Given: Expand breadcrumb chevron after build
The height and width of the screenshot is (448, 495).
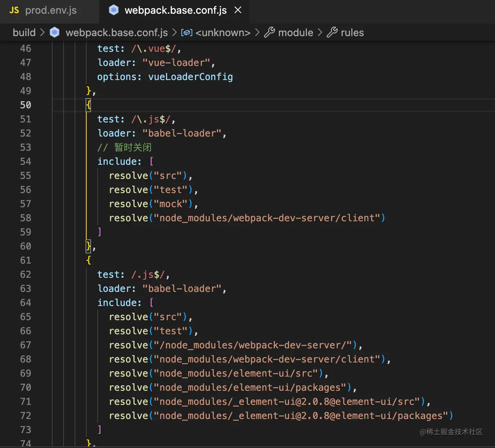Looking at the screenshot, I should pyautogui.click(x=42, y=33).
